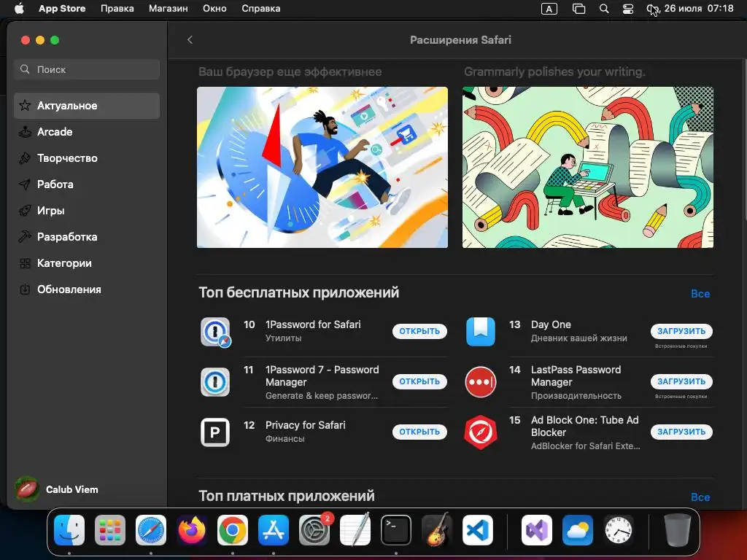This screenshot has width=747, height=560.
Task: Click ЗАГРУЗИТЬ for LastPass Password Manager
Action: click(x=681, y=381)
